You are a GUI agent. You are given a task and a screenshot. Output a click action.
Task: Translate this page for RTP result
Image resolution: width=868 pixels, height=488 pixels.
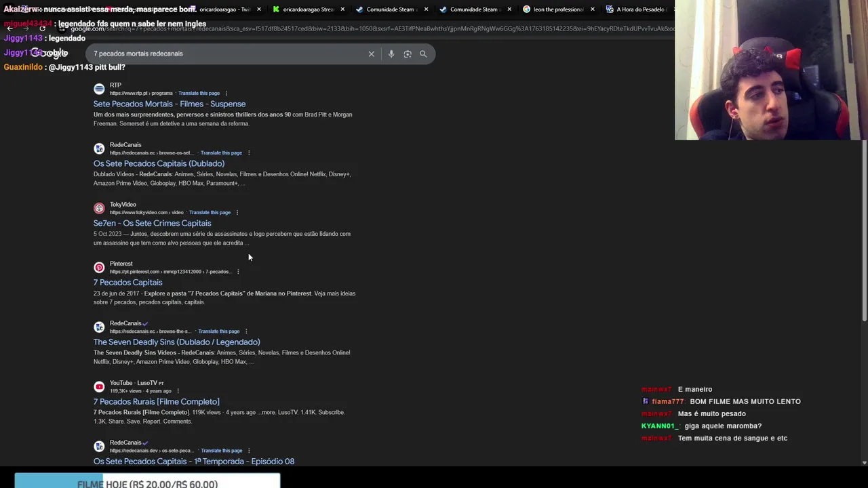pyautogui.click(x=199, y=93)
